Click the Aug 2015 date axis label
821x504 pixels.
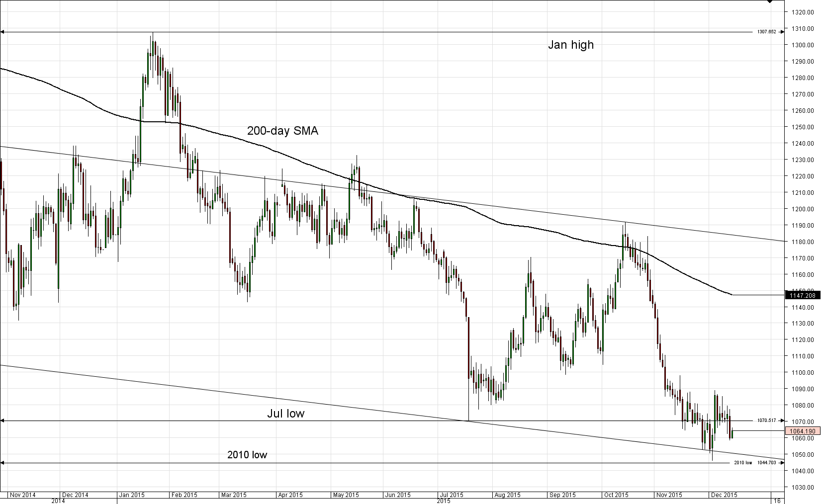[x=507, y=495]
